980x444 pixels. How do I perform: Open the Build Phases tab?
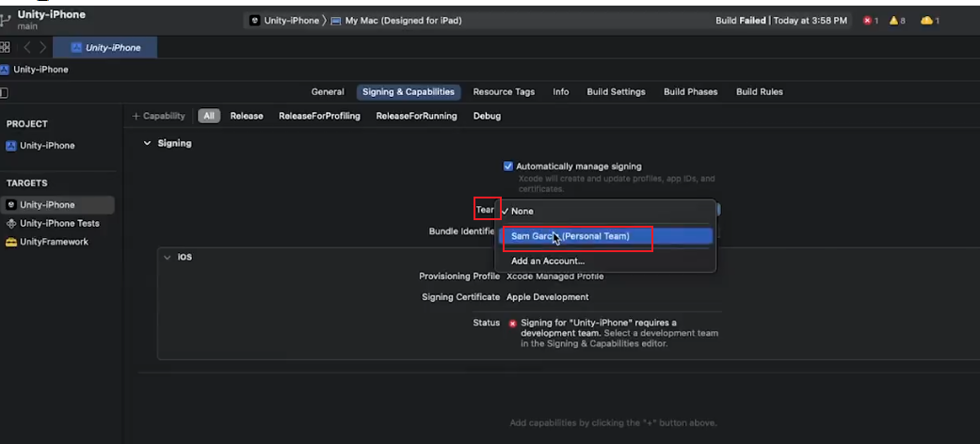pos(690,92)
